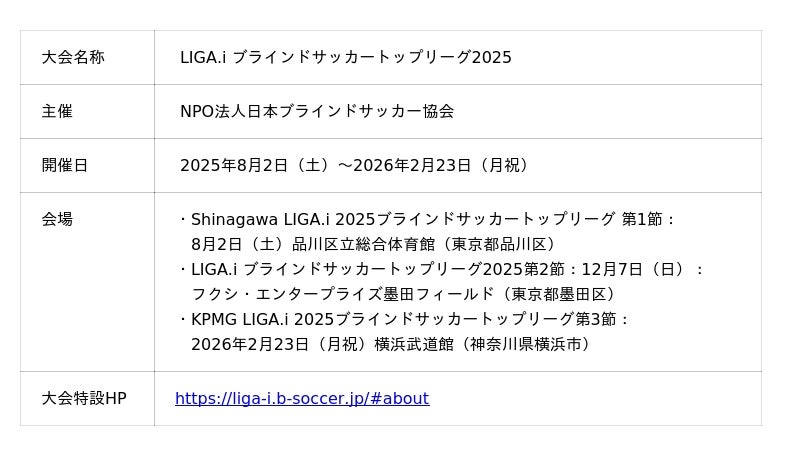The image size is (800, 456).
Task: Click the 大会名称 row label
Action: tap(73, 58)
